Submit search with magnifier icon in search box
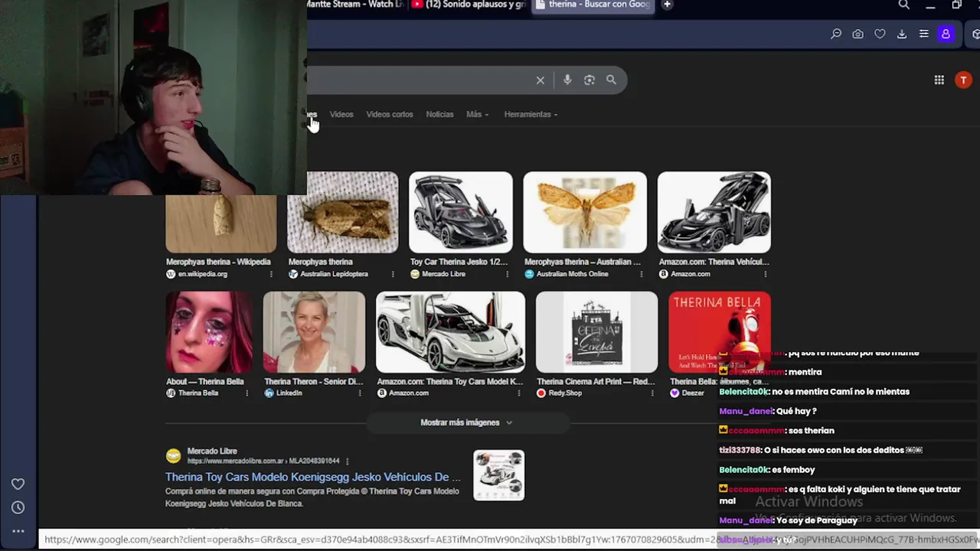 coord(611,80)
